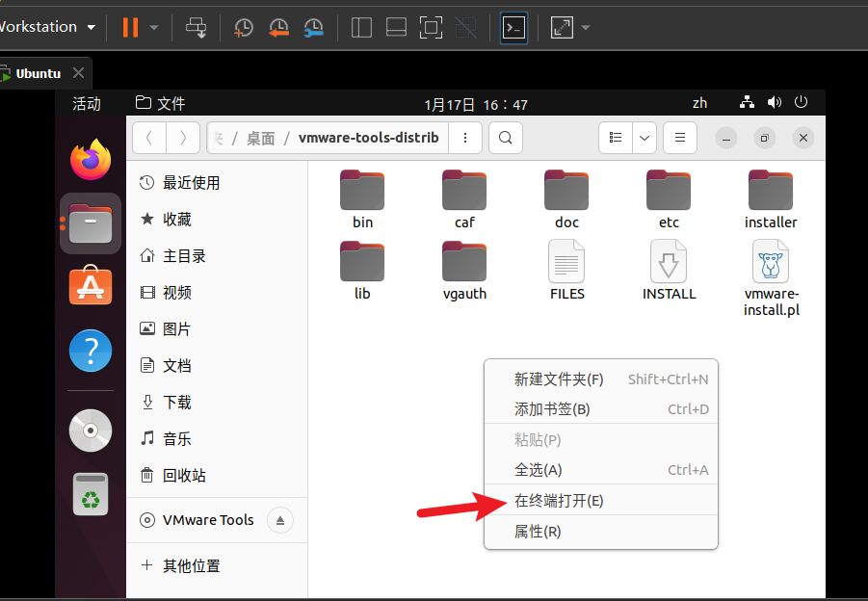Open the Help app in the dock

coord(91,351)
